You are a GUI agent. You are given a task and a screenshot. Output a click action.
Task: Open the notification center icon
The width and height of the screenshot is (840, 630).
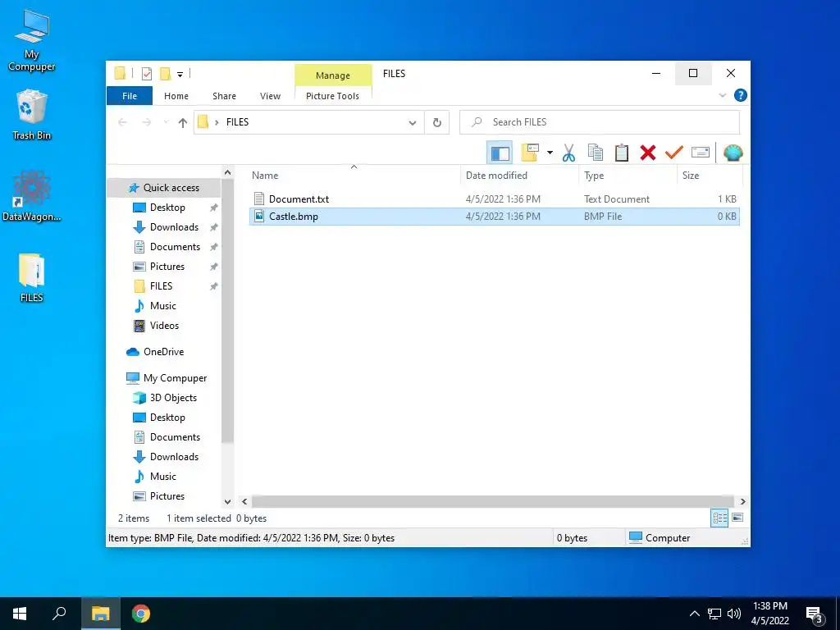coord(815,614)
